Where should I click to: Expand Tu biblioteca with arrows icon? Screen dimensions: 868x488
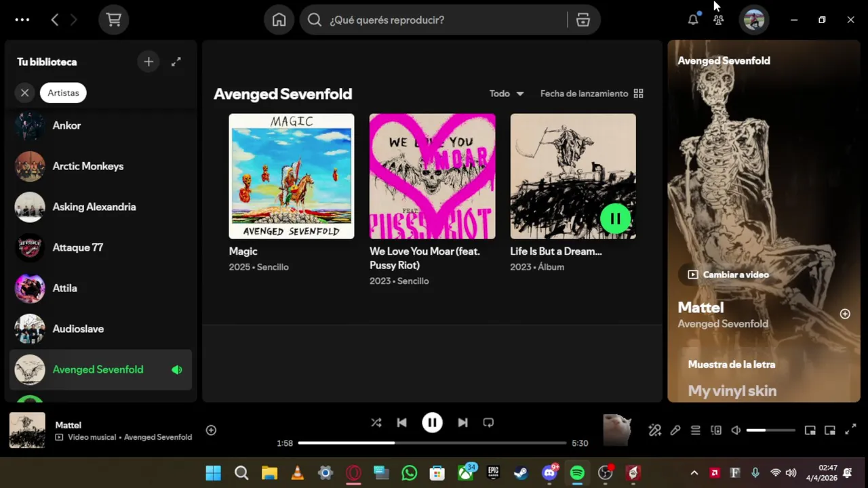click(x=176, y=62)
